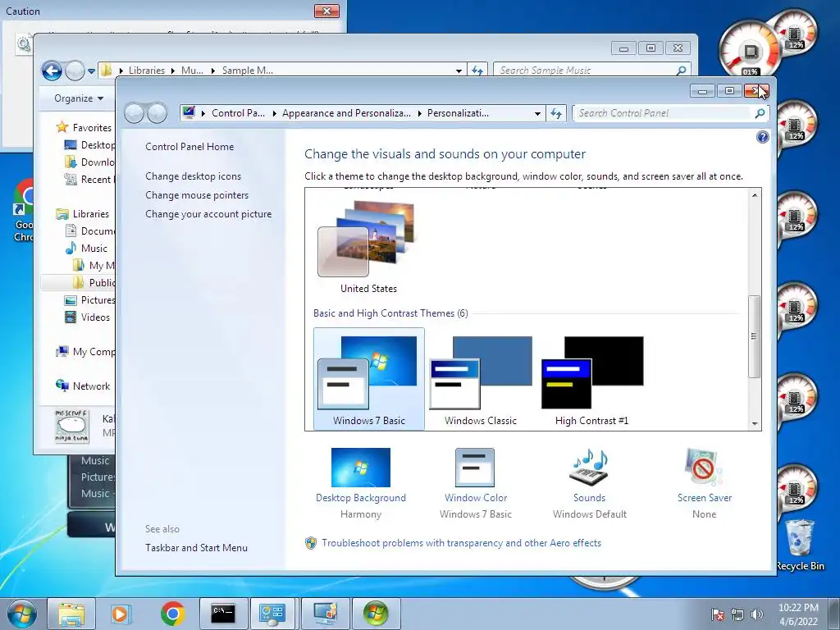Open Window Color settings icon
The width and height of the screenshot is (840, 630).
475,467
